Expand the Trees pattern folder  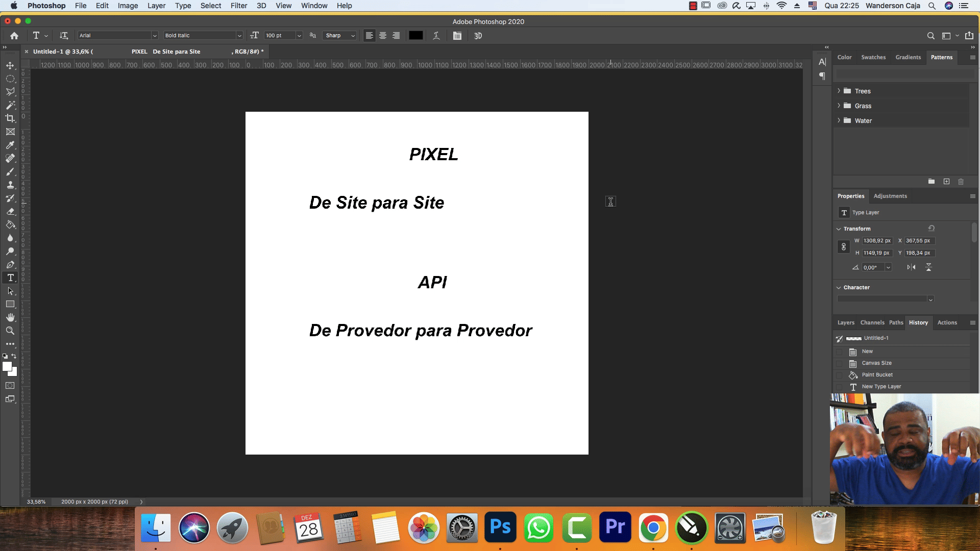tap(839, 91)
